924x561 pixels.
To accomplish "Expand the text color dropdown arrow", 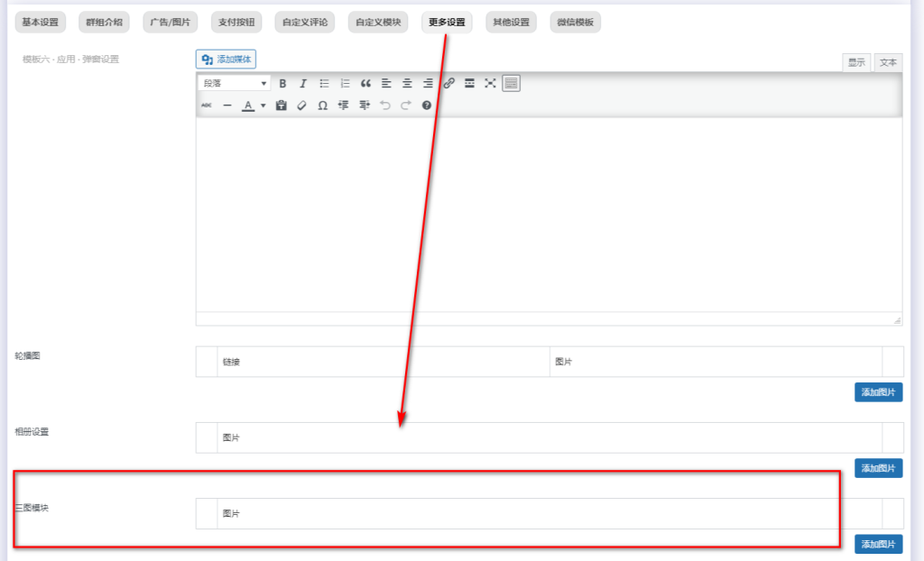I will click(x=263, y=106).
